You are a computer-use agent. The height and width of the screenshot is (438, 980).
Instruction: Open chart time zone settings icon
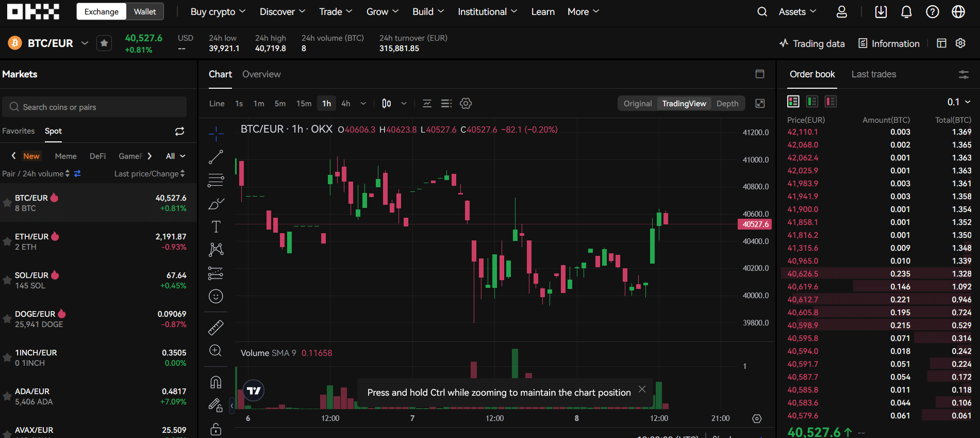click(x=757, y=418)
